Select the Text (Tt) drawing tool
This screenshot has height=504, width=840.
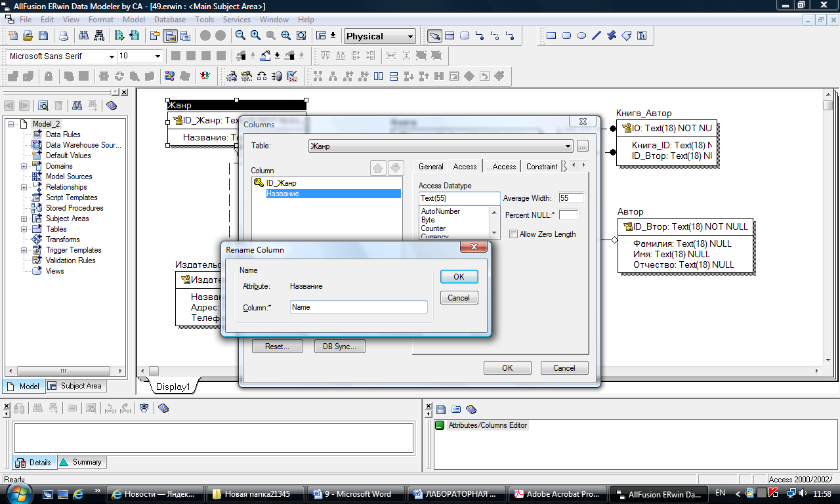coord(642,36)
